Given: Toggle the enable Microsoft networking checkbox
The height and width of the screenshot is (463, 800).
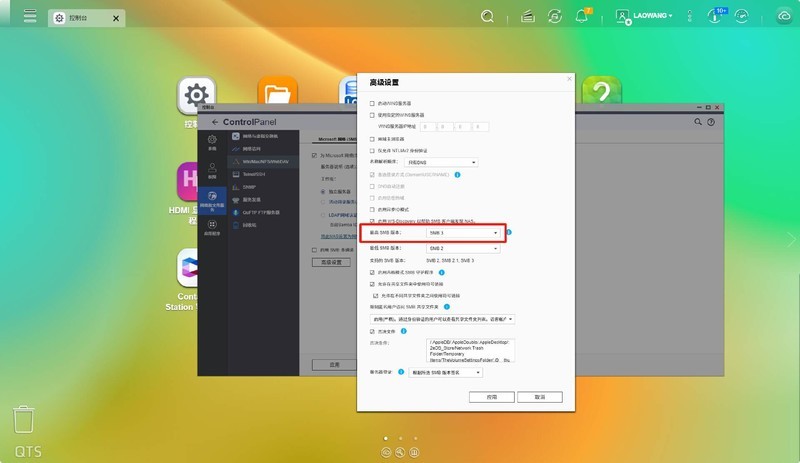Looking at the screenshot, I should coord(314,155).
